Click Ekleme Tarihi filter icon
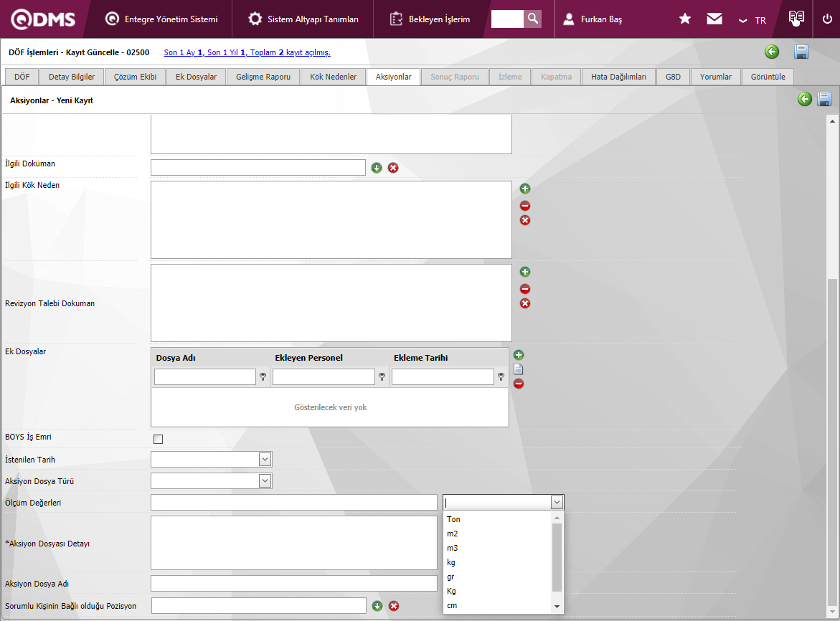The width and height of the screenshot is (840, 621). tap(501, 377)
